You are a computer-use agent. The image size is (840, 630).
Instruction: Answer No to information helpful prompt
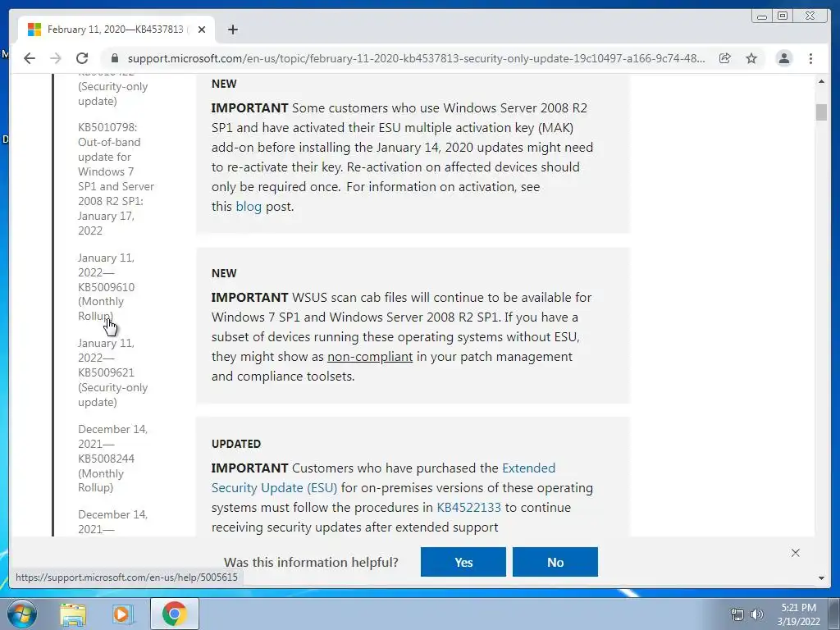click(555, 562)
